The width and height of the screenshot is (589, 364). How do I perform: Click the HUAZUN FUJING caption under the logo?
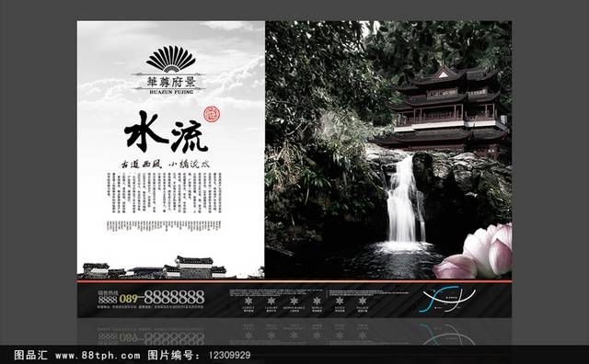[x=171, y=92]
